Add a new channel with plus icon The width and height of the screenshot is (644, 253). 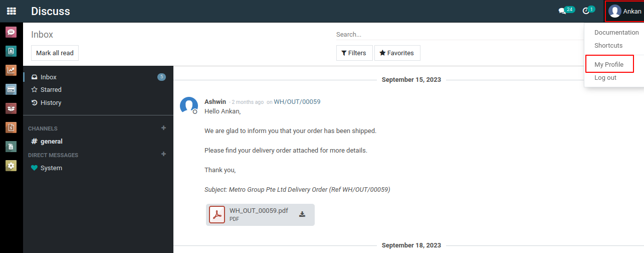(x=163, y=128)
